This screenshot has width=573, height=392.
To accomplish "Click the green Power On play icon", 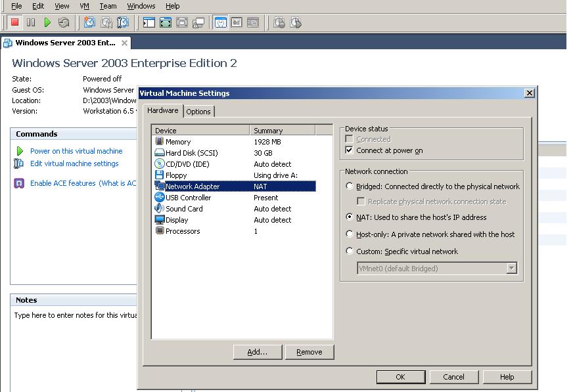I will (x=47, y=22).
